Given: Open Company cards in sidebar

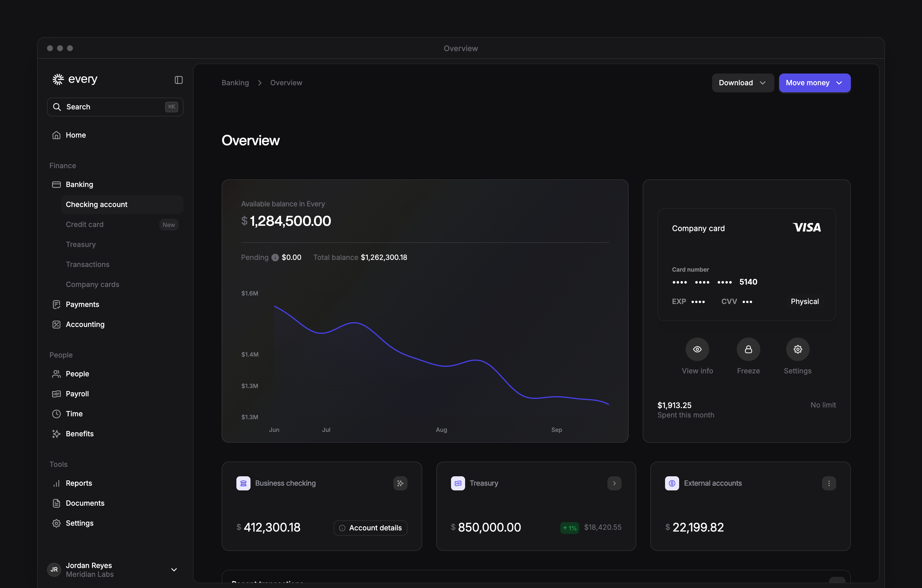Looking at the screenshot, I should coord(122,284).
